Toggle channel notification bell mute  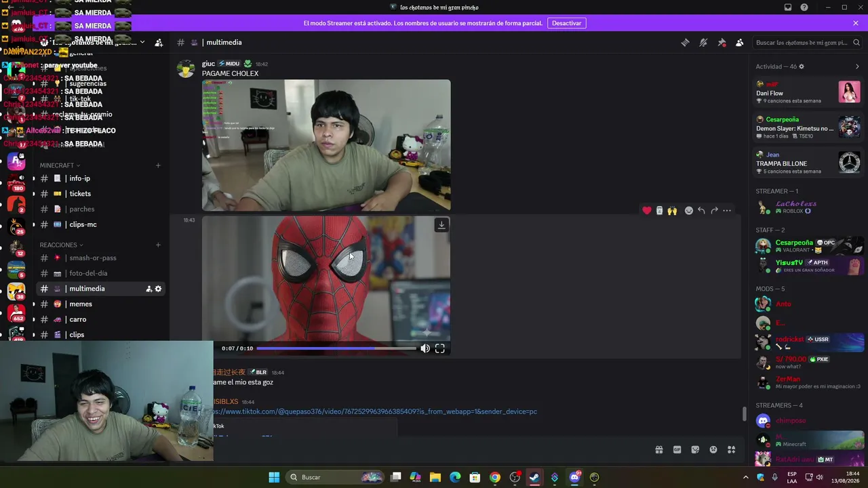coord(703,43)
